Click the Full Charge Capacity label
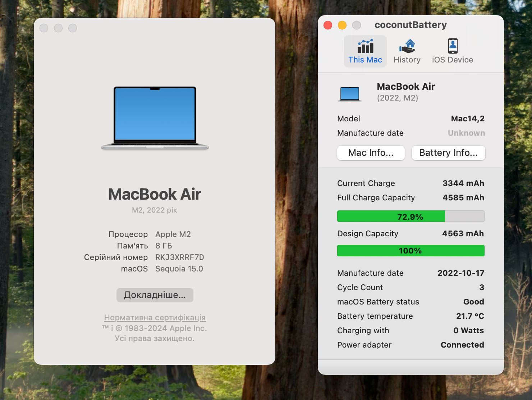Viewport: 532px width, 400px height. click(376, 197)
